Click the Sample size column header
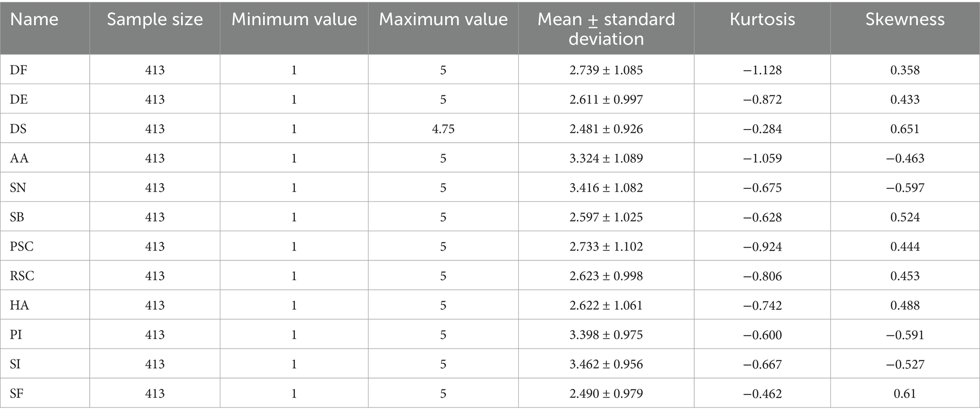Viewport: 980px width, 416px height. pyautogui.click(x=155, y=19)
